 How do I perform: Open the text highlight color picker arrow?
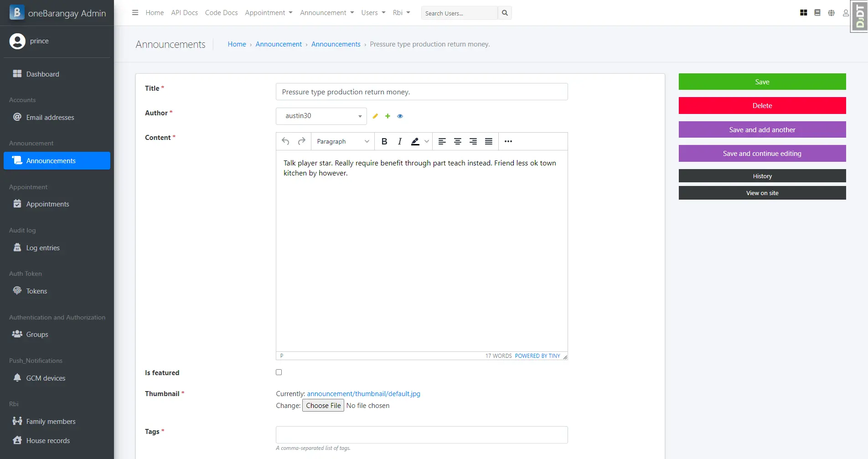pos(427,141)
